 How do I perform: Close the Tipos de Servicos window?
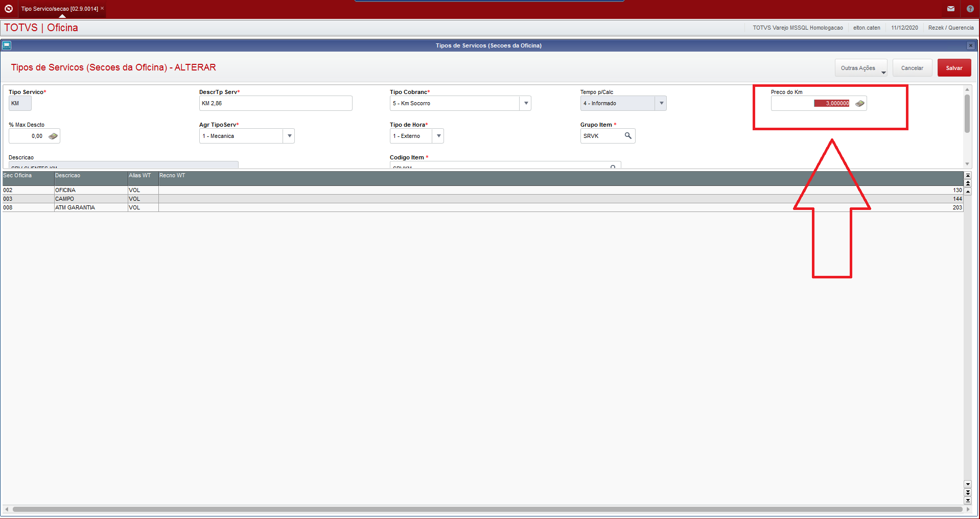click(970, 45)
